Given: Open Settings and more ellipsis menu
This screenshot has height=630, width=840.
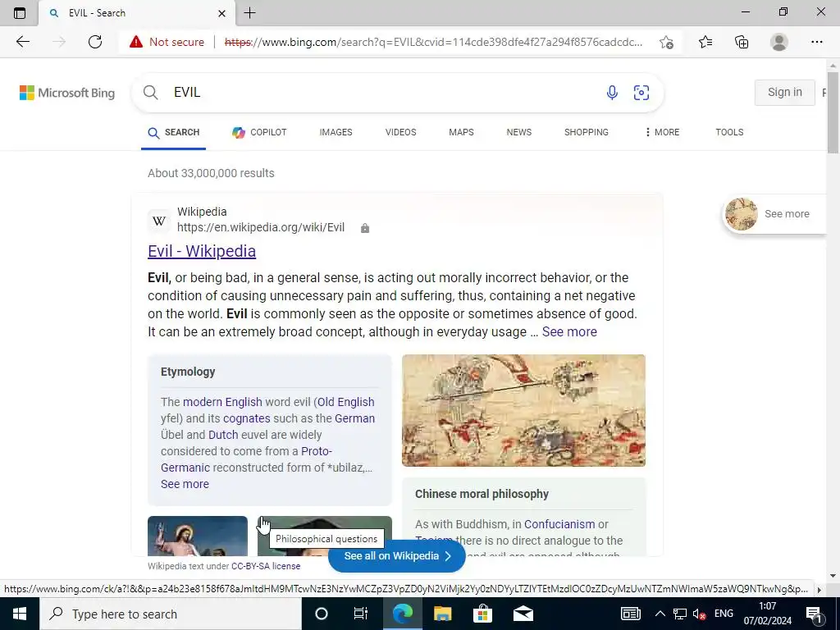Looking at the screenshot, I should click(816, 42).
